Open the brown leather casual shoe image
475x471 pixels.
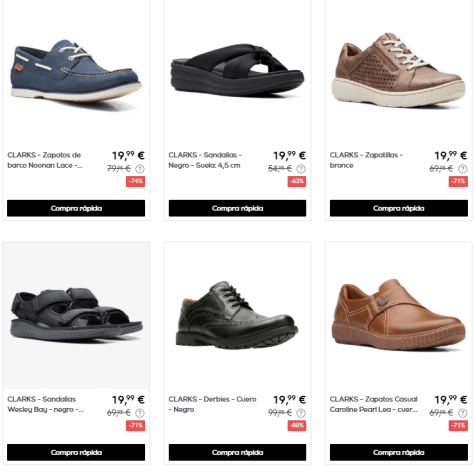[x=399, y=316]
